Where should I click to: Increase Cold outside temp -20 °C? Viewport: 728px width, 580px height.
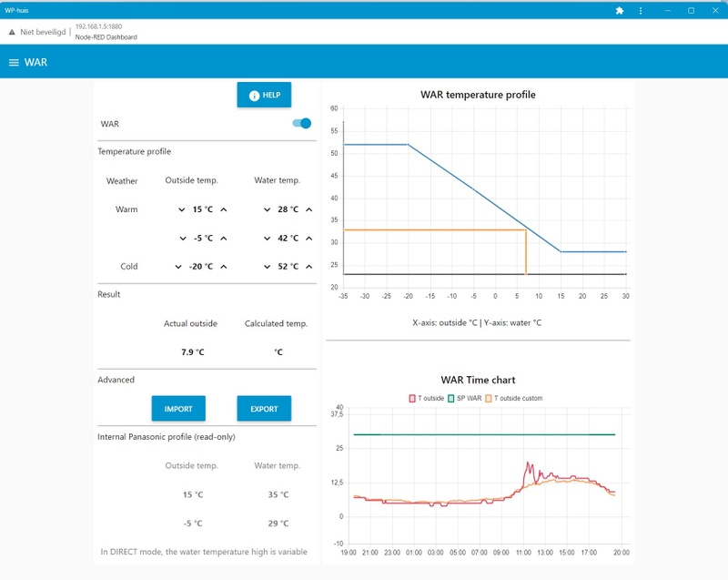224,267
